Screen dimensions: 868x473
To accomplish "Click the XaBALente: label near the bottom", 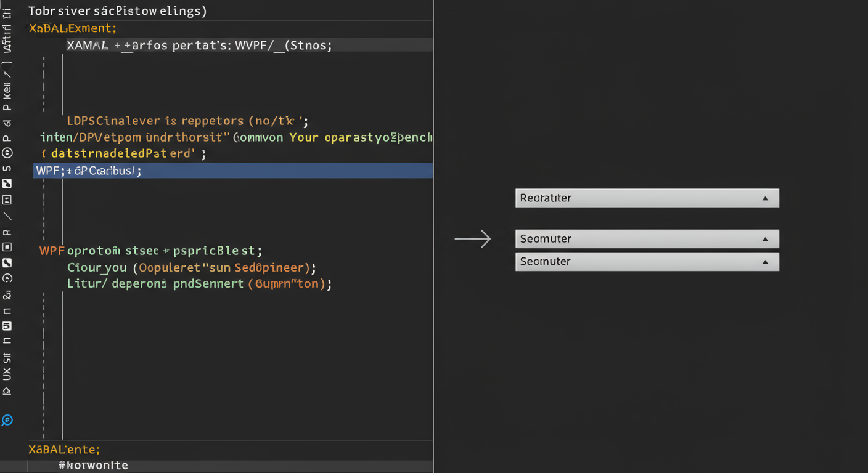I will click(x=64, y=450).
